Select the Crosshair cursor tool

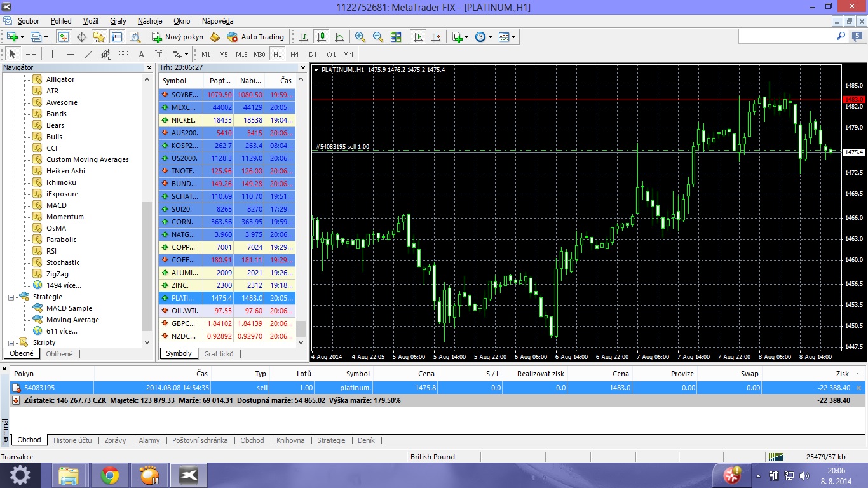(31, 54)
